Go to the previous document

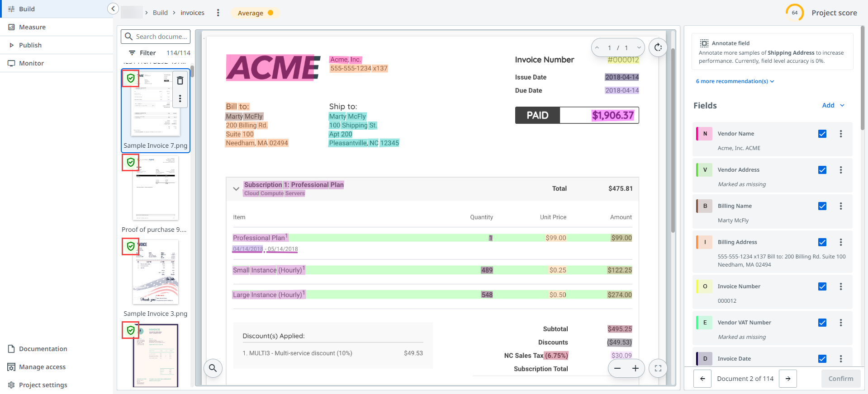tap(702, 379)
